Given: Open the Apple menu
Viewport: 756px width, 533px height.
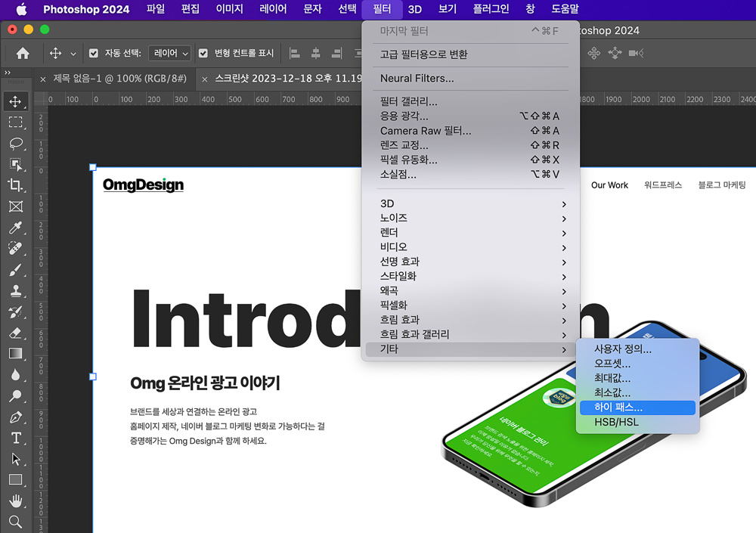Looking at the screenshot, I should coord(22,9).
